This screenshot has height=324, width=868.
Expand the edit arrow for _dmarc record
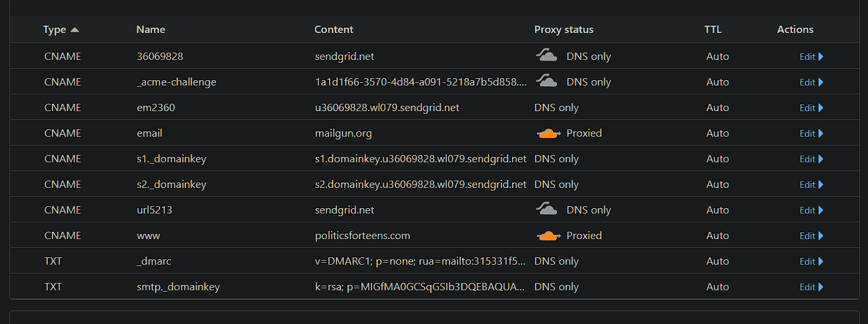[821, 261]
